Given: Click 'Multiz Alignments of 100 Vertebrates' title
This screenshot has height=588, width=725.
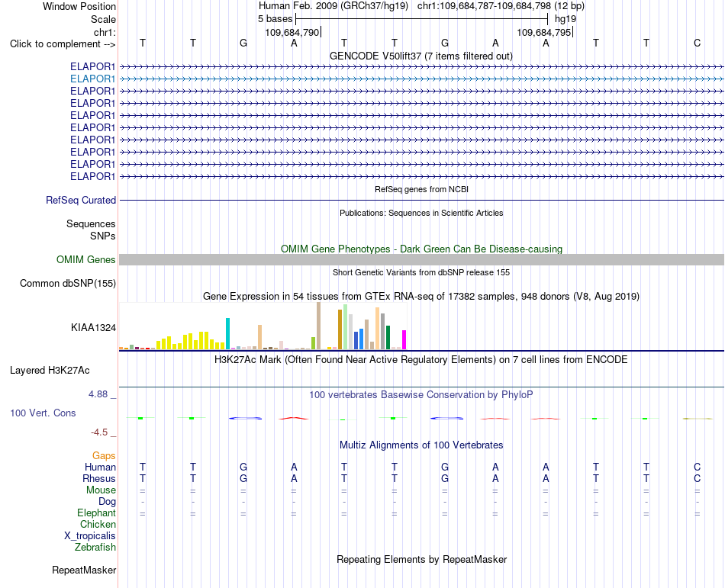Looking at the screenshot, I should 421,445.
